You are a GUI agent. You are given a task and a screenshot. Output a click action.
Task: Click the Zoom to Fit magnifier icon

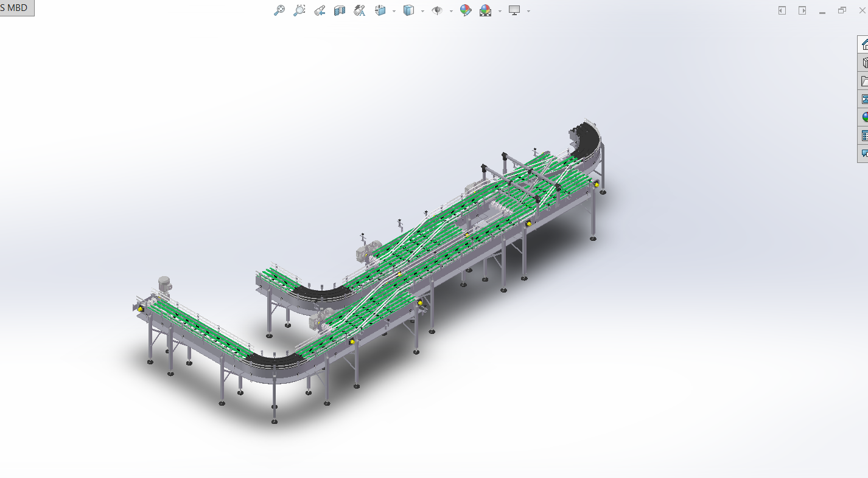pos(279,10)
